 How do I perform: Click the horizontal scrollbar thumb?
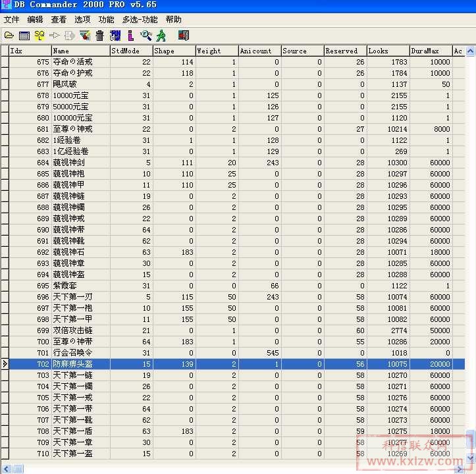tap(18, 469)
